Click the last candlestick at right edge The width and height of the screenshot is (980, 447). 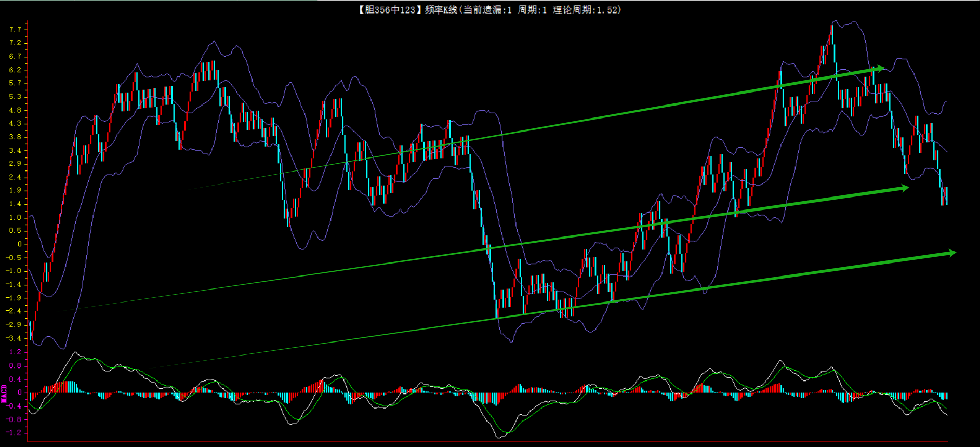pos(947,195)
